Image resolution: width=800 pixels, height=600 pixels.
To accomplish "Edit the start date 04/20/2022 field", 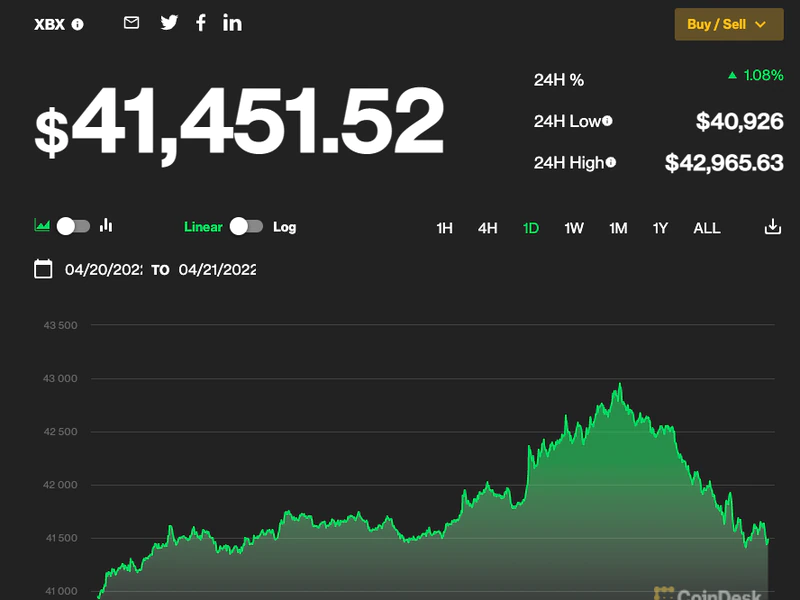I will 104,270.
